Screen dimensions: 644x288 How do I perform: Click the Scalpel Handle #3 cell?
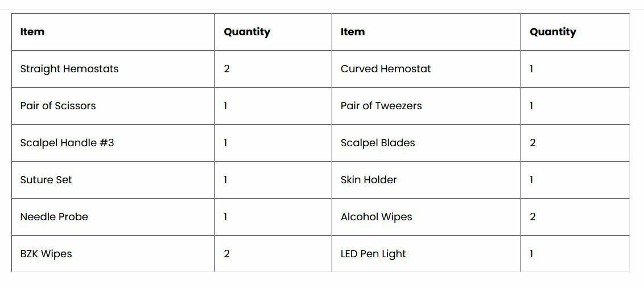[x=113, y=142]
